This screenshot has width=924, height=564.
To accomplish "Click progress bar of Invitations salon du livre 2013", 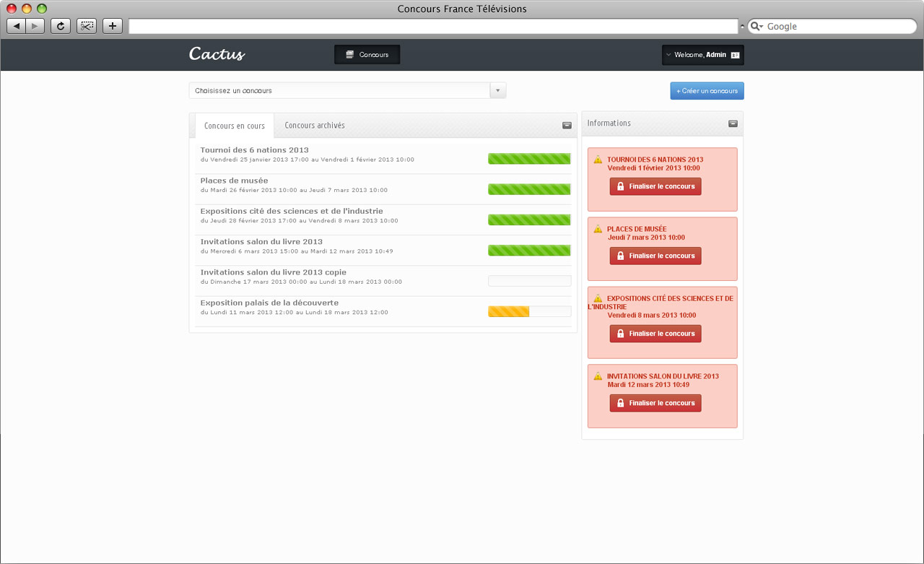I will coord(529,251).
